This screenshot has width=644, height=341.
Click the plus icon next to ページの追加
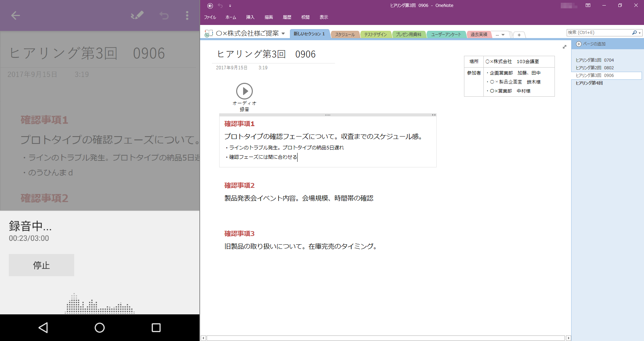pos(578,44)
